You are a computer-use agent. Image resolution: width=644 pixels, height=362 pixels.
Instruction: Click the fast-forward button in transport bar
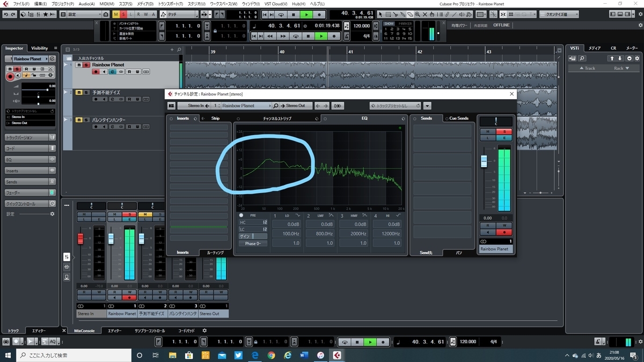coord(282,36)
